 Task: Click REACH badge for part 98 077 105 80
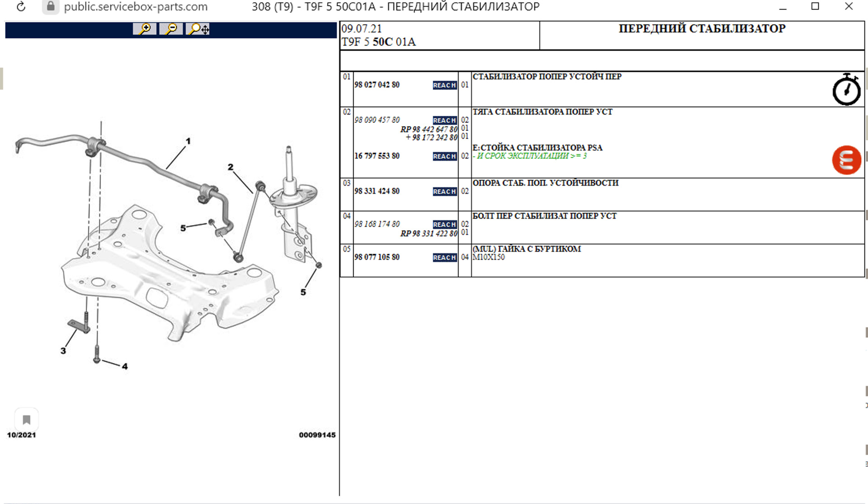[x=444, y=258]
